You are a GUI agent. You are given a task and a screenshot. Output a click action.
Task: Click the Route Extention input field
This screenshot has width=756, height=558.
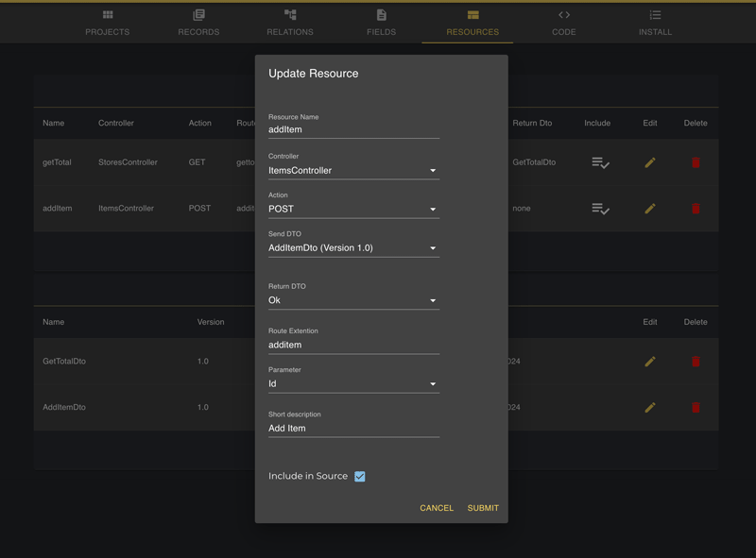tap(353, 345)
